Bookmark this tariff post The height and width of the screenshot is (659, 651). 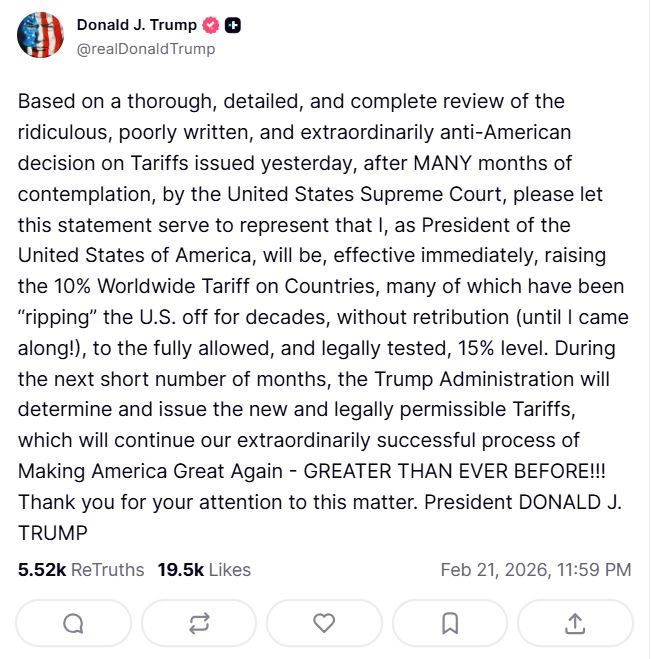450,623
